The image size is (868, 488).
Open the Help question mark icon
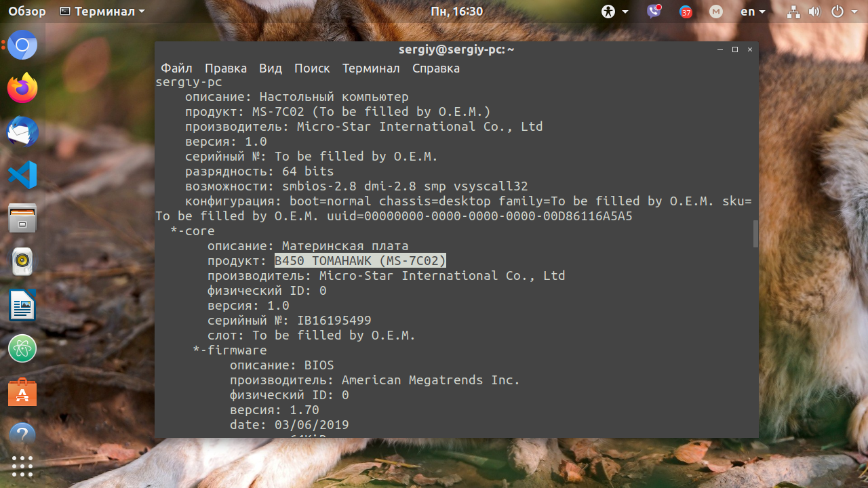22,434
